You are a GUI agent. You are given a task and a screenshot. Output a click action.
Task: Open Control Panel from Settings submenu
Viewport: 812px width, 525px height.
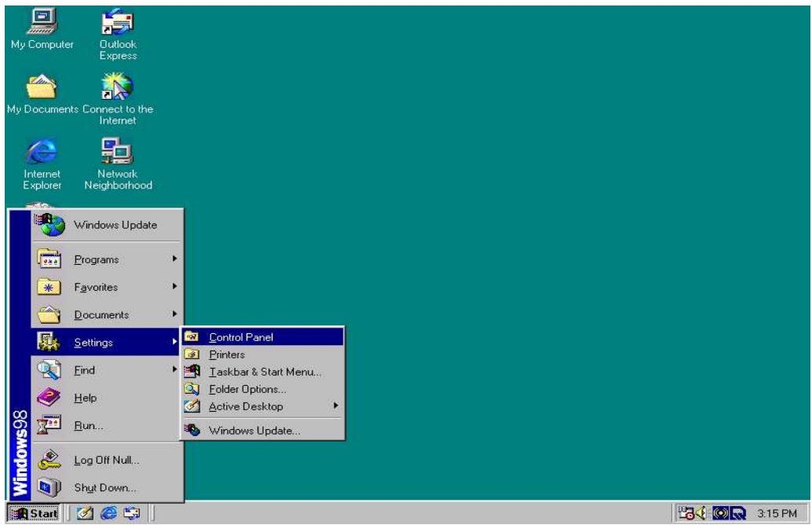point(262,337)
